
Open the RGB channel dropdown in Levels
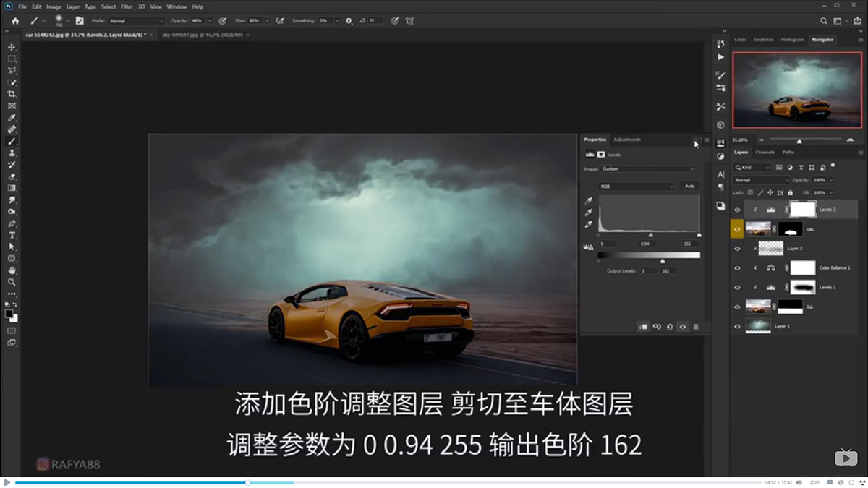coord(637,187)
